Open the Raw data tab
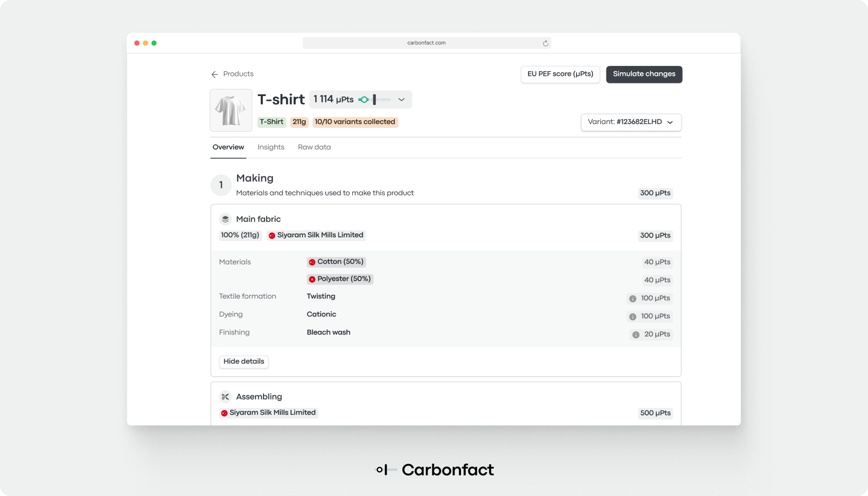This screenshot has height=496, width=868. 314,147
